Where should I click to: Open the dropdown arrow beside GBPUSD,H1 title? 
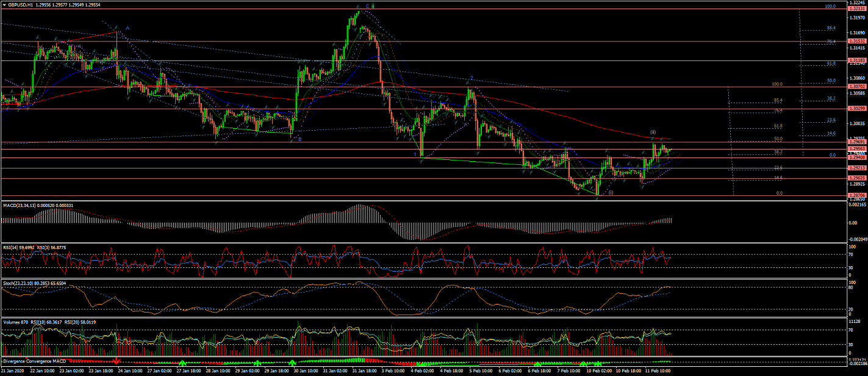(4, 4)
